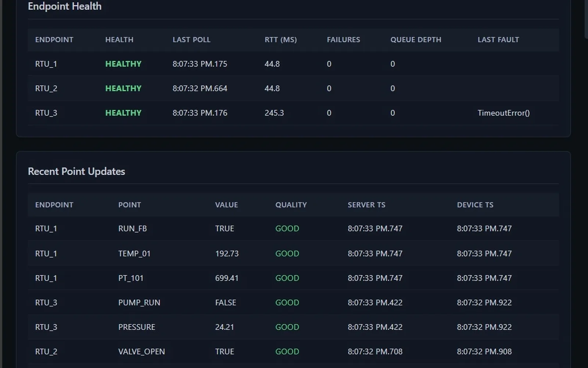Click the GOOD quality label for PRESSURE
Viewport: 588px width, 368px height.
287,327
